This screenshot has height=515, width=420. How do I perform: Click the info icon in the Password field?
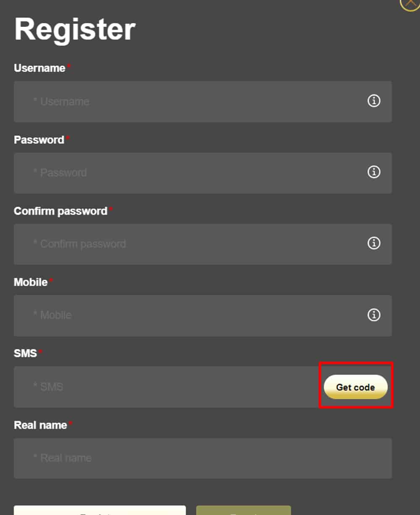[x=374, y=172]
